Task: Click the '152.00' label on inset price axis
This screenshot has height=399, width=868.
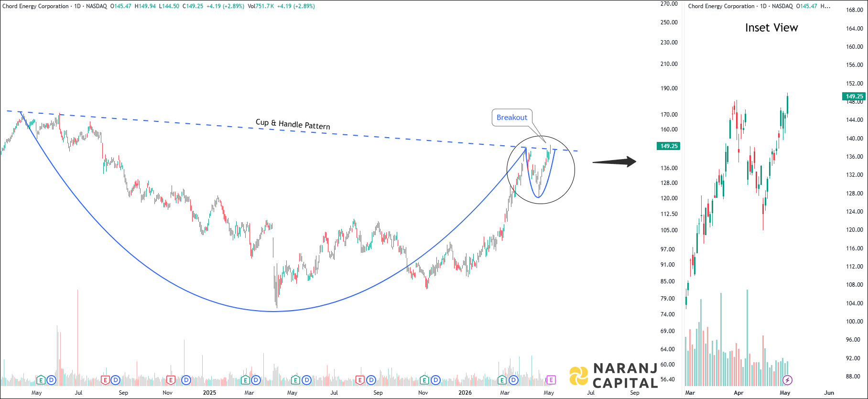Action: [855, 84]
